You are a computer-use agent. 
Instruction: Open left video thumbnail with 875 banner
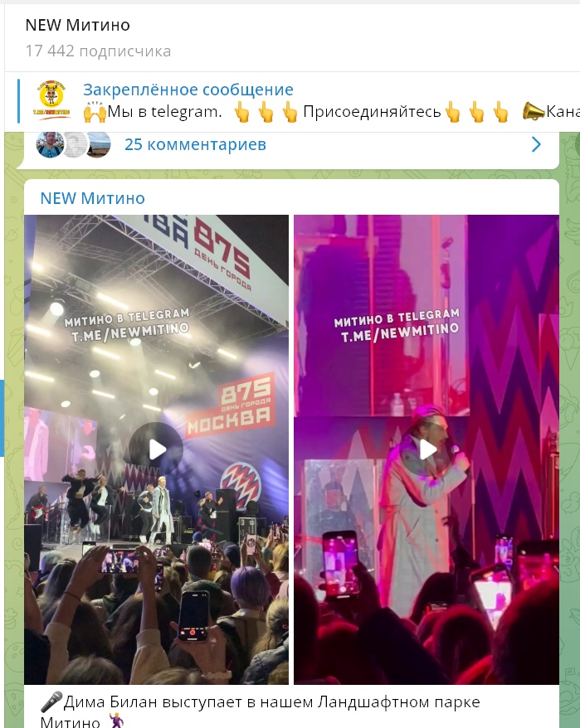[x=156, y=449]
